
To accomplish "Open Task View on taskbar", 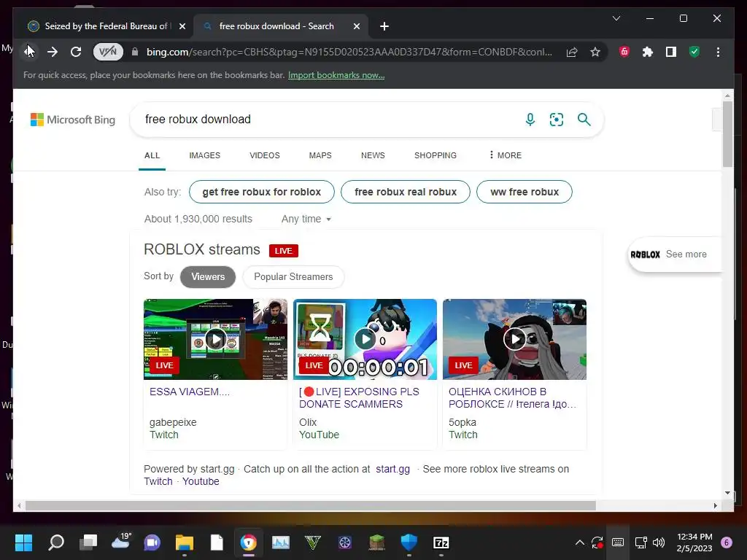I will pos(88,542).
